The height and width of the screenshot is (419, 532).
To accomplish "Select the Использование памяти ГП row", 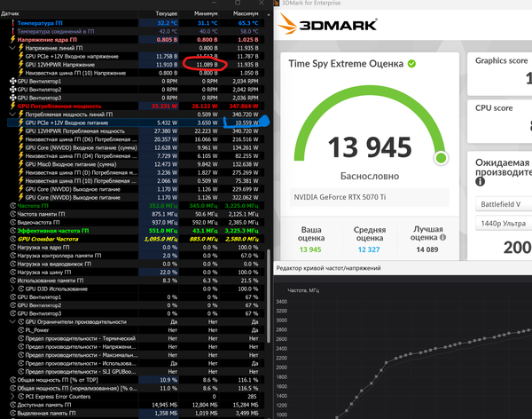I will click(136, 281).
